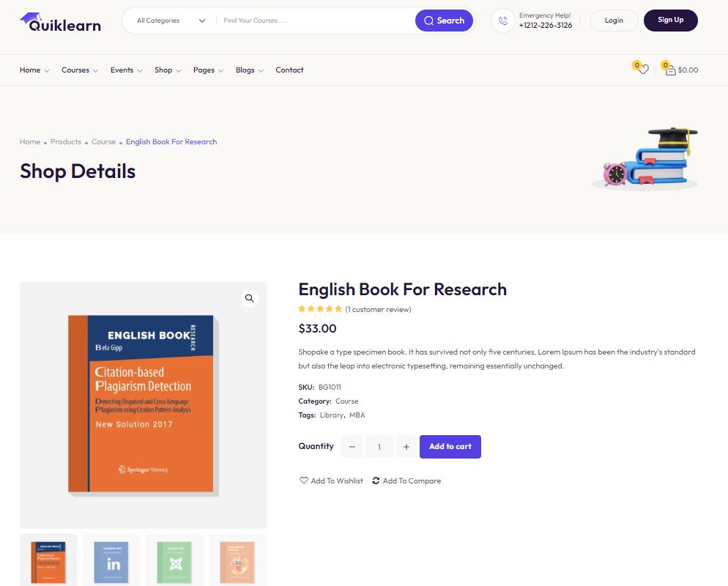The height and width of the screenshot is (586, 728).
Task: Select the peach book thumbnail
Action: coord(237,562)
